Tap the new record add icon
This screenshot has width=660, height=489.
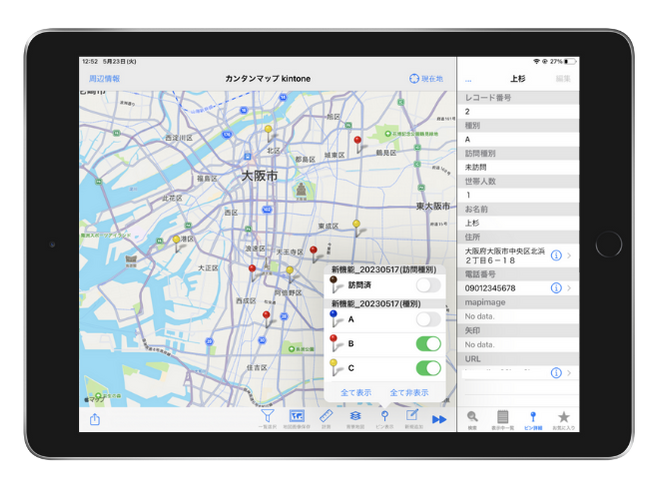412,416
